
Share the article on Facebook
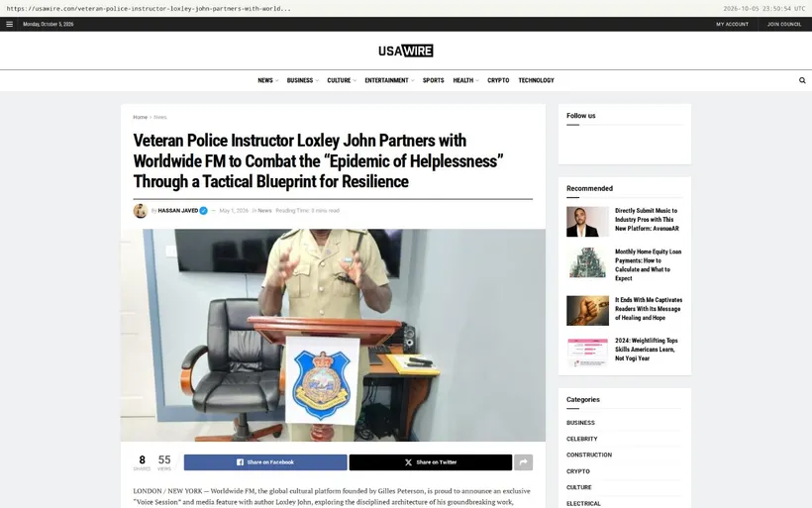(265, 462)
